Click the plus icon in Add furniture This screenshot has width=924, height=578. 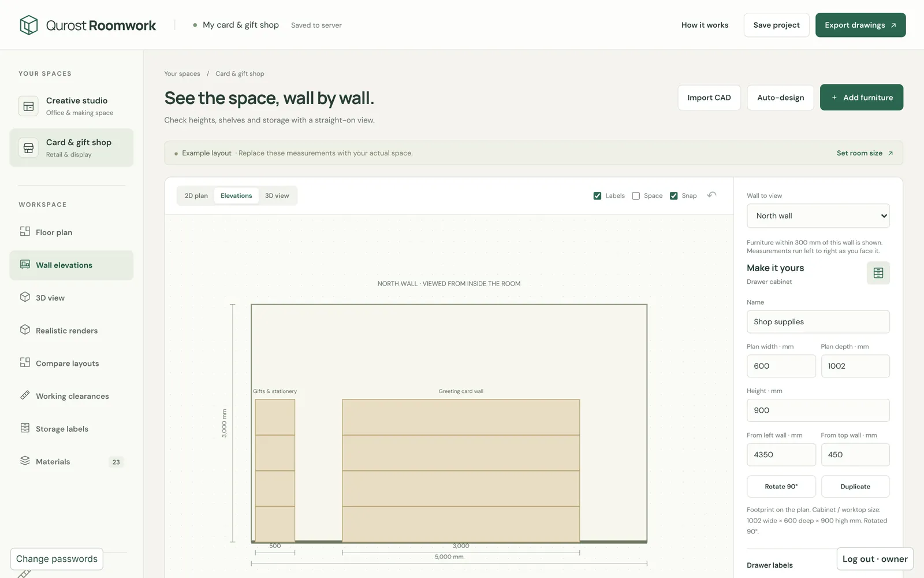(834, 98)
